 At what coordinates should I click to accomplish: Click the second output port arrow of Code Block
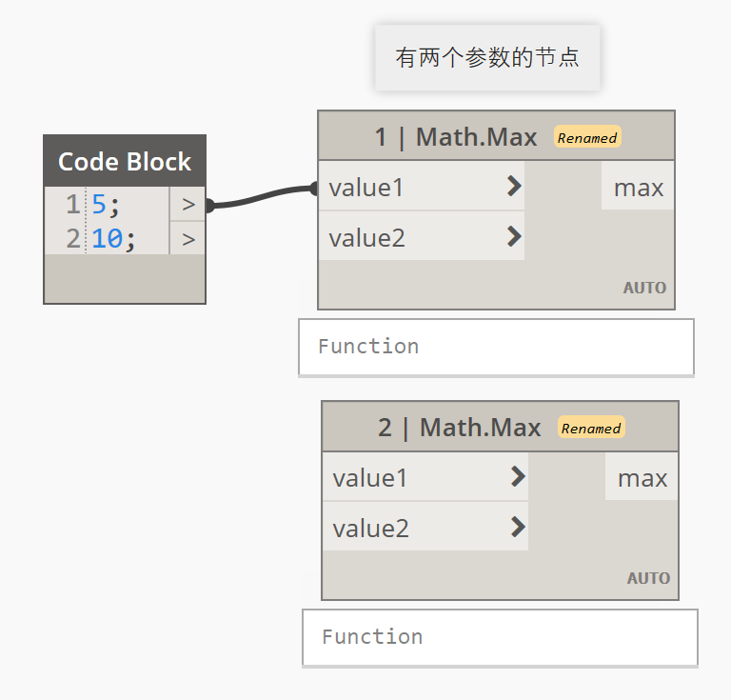coord(188,239)
